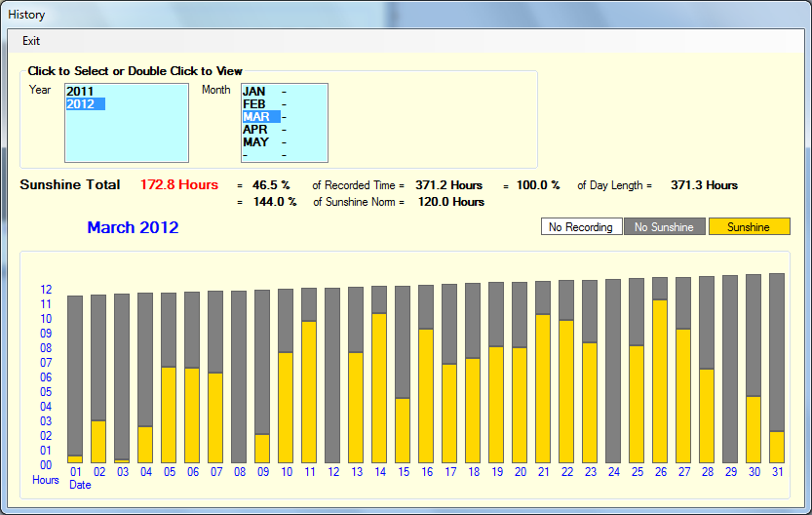This screenshot has height=515, width=812.
Task: Click the gray bar for day 29
Action: click(730, 369)
